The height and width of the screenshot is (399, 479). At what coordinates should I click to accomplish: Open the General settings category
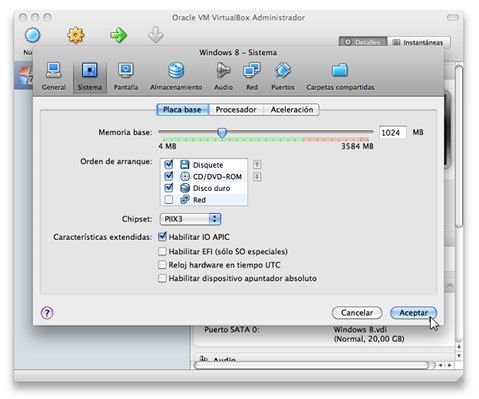(54, 76)
